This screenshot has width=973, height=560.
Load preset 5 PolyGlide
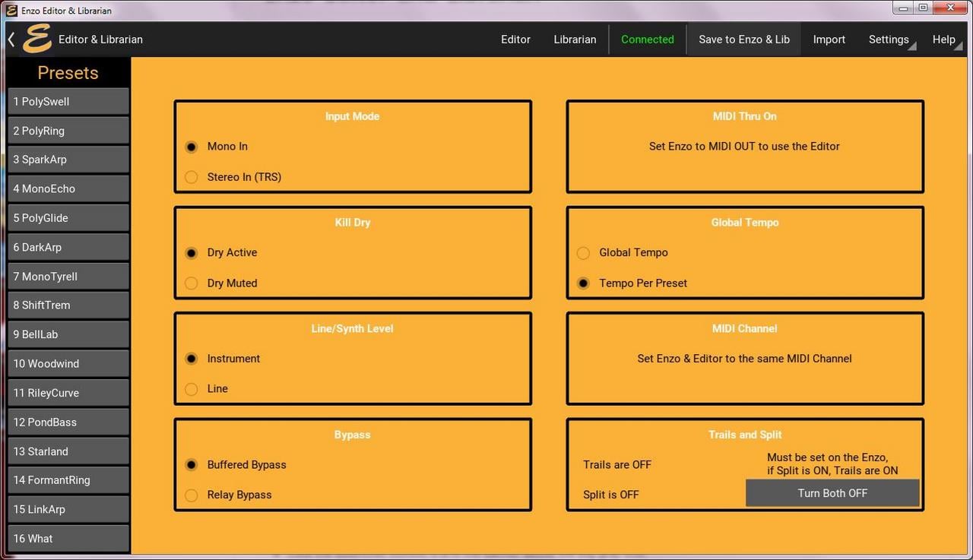coord(68,218)
